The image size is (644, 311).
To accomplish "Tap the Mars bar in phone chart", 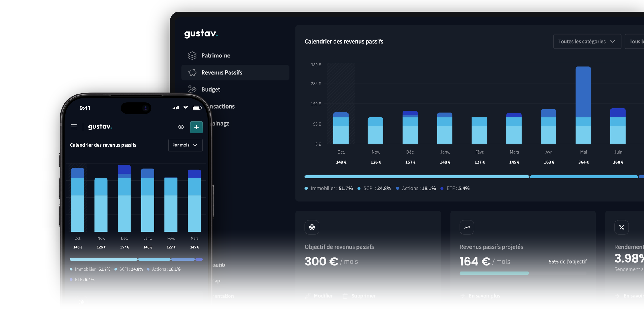I will (194, 200).
